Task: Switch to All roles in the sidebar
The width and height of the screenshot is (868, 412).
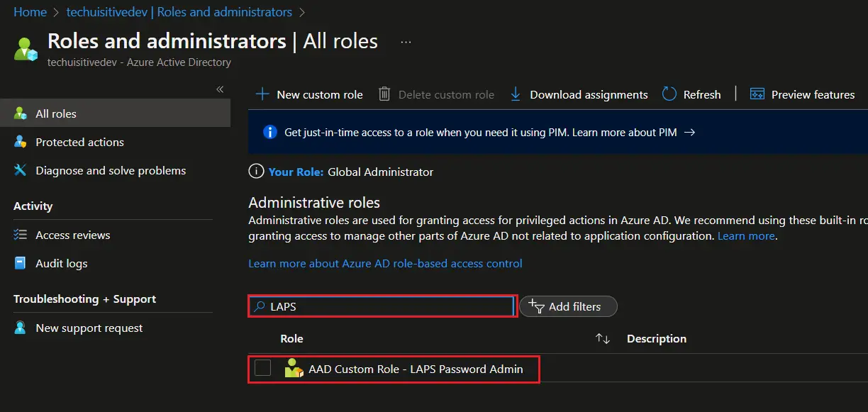Action: coord(56,113)
